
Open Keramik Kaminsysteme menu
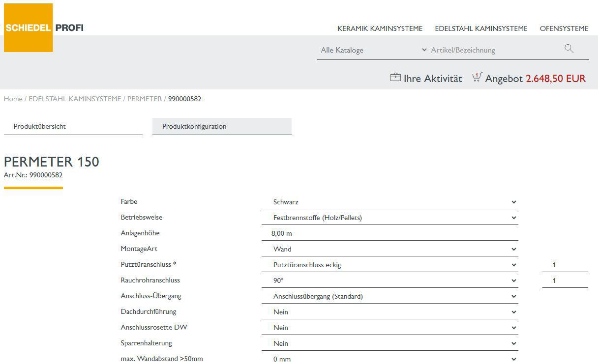tap(380, 28)
